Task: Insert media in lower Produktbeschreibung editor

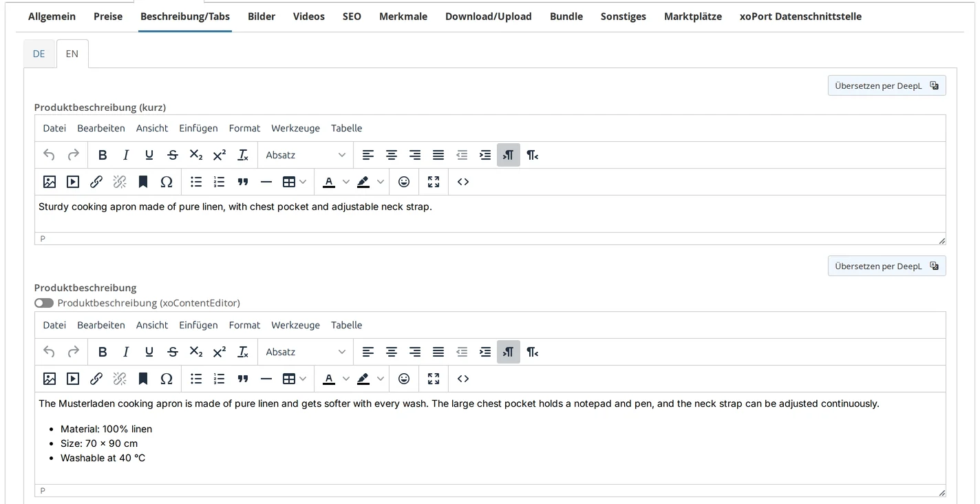Action: point(73,379)
